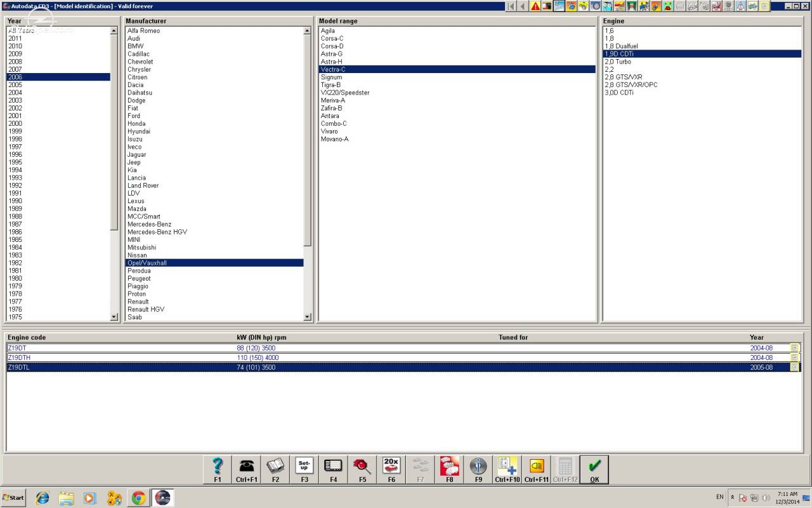The height and width of the screenshot is (508, 812).
Task: Select Movano-A model
Action: 457,139
